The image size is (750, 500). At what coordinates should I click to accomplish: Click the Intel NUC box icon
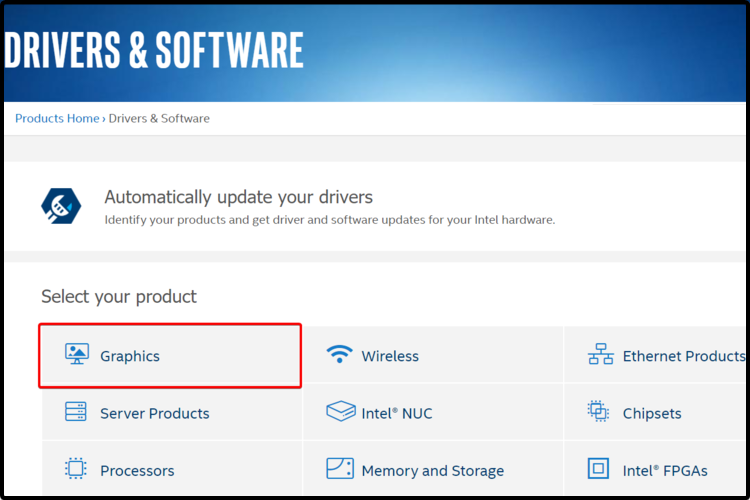(341, 411)
